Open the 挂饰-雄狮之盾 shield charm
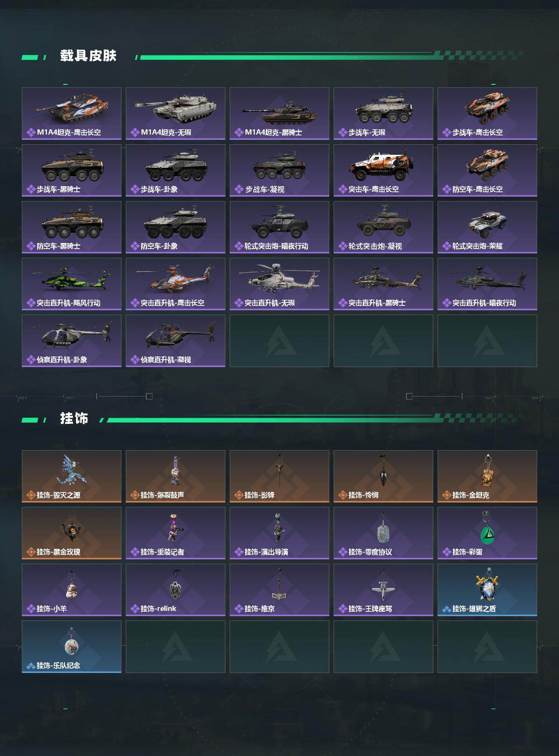 coord(487,590)
